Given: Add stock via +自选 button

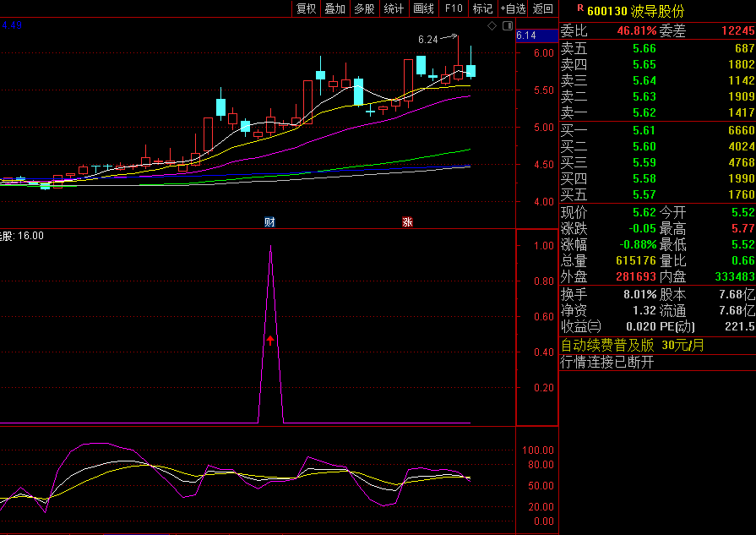Looking at the screenshot, I should (x=513, y=8).
